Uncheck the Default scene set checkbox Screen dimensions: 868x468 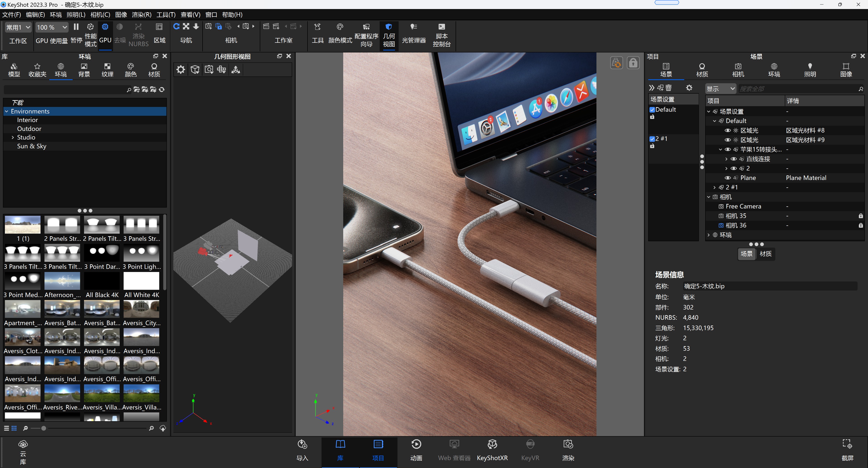[x=652, y=109]
